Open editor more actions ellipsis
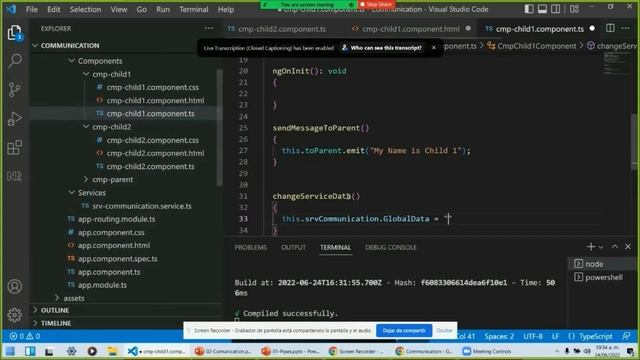The image size is (640, 360). click(x=626, y=28)
